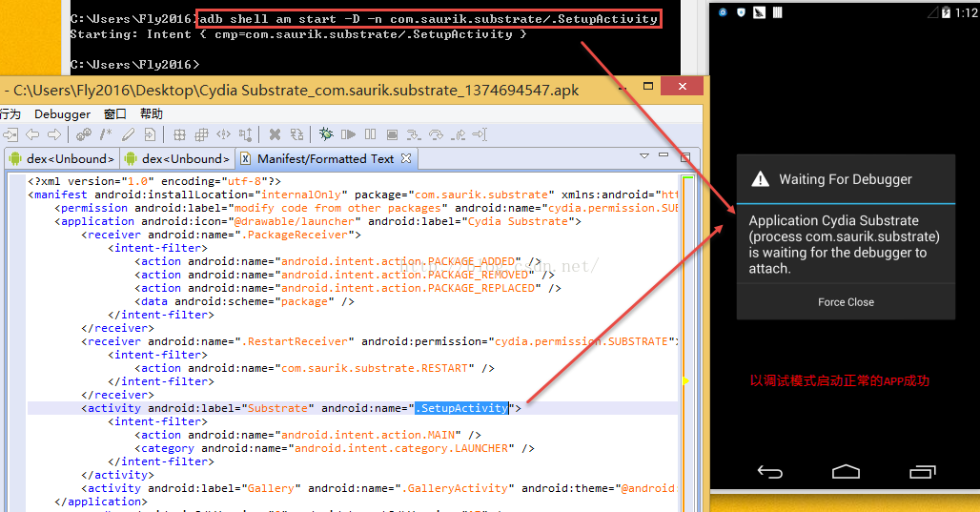The image size is (980, 512).
Task: Click the run to line icon
Action: point(480,134)
